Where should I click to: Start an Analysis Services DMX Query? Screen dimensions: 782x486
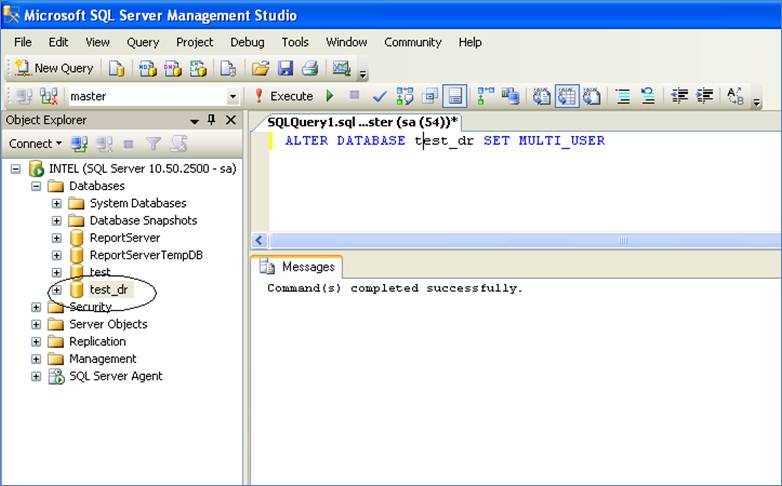click(173, 68)
